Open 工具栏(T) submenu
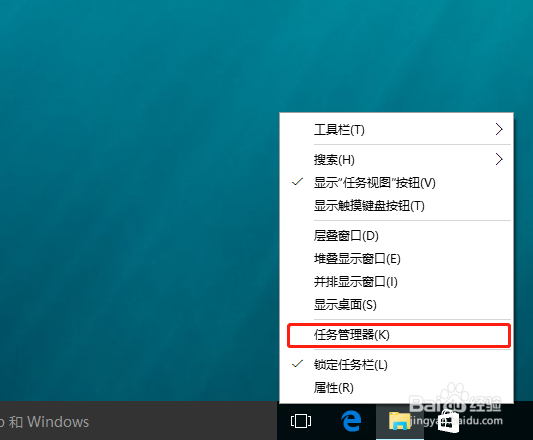 pos(396,130)
